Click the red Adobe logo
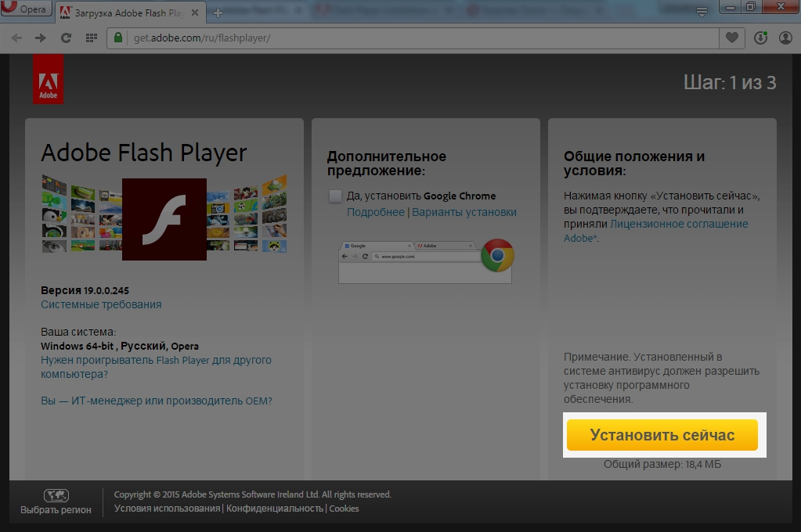This screenshot has width=801, height=532. click(x=48, y=79)
